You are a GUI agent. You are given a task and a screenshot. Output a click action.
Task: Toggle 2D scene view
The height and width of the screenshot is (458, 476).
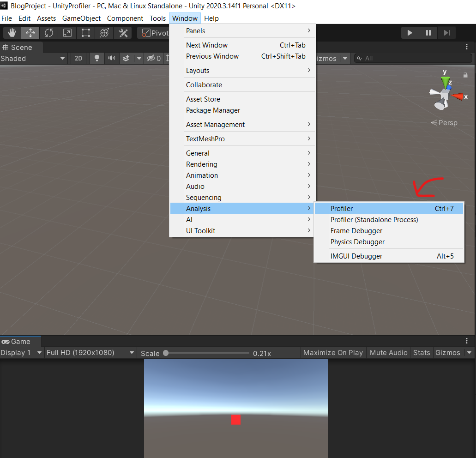coord(78,58)
